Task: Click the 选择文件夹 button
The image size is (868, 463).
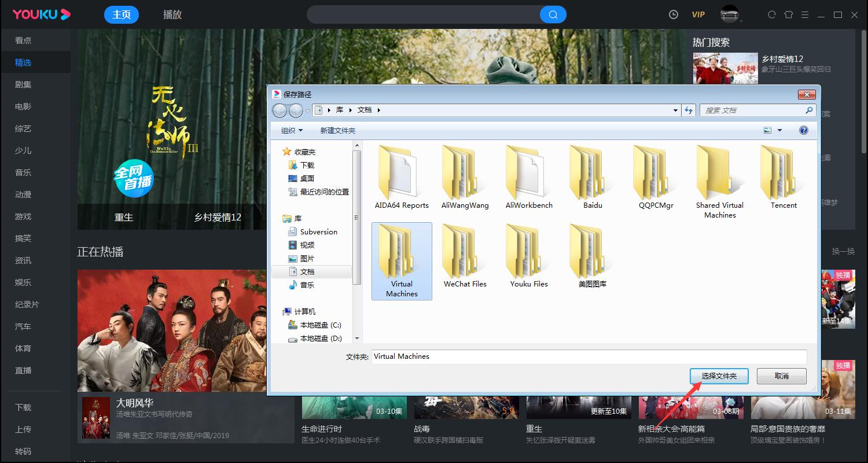Action: [719, 376]
